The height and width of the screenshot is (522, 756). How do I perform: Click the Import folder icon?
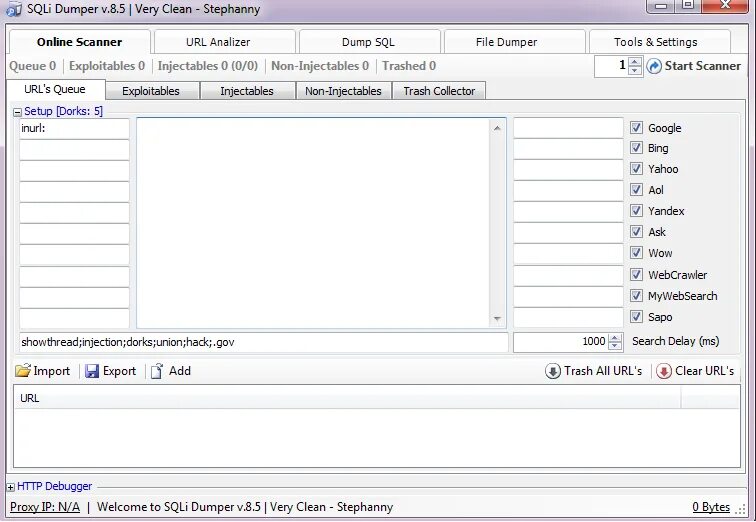click(22, 371)
